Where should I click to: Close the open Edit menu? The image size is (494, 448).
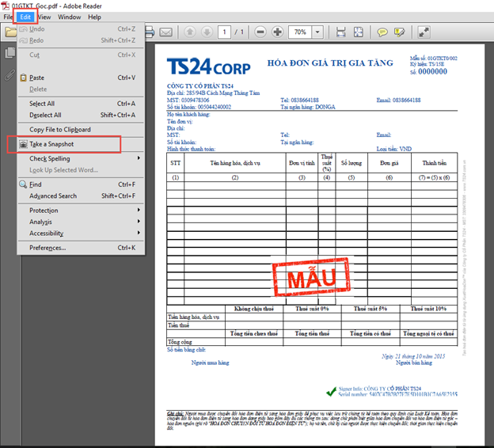(25, 17)
